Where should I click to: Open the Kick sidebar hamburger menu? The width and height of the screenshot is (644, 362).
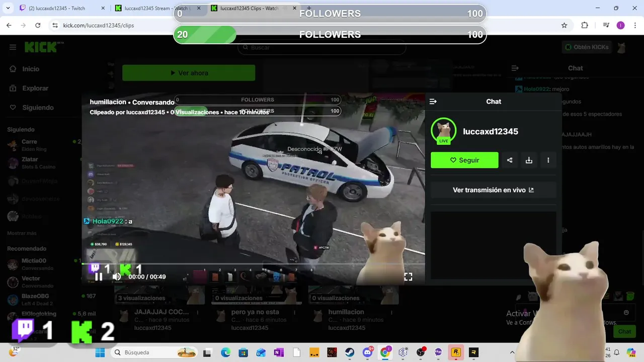13,47
